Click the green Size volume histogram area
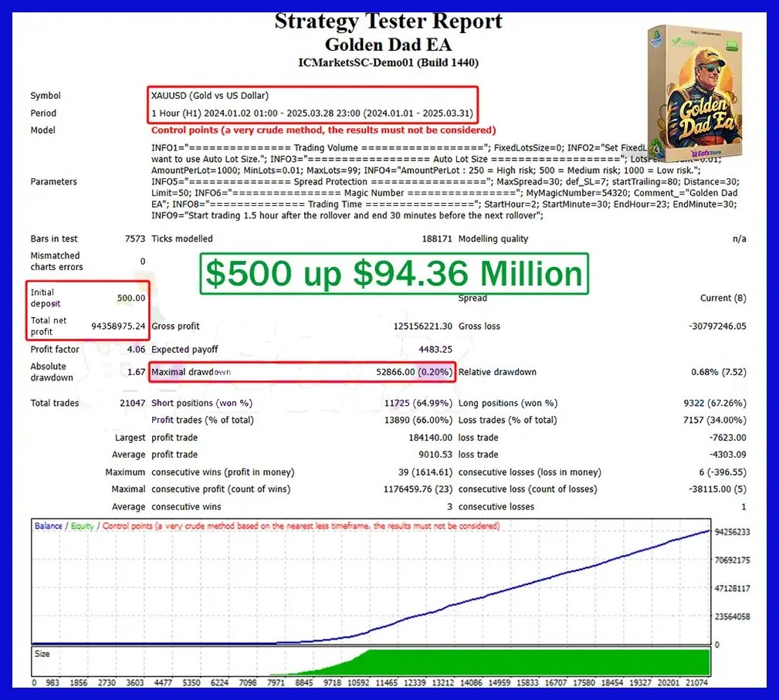 pos(540,662)
